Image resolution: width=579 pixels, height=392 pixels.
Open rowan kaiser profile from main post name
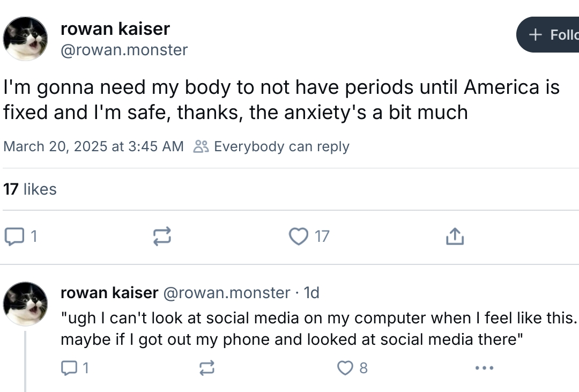pyautogui.click(x=115, y=28)
